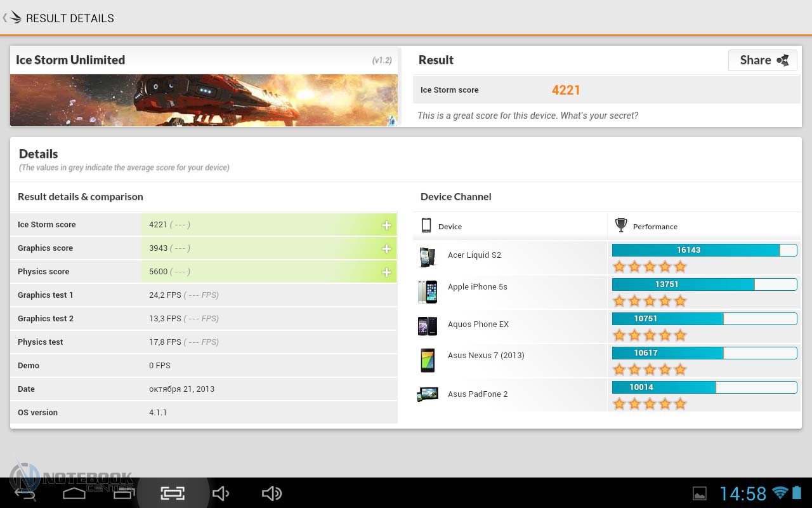Click the Performance column header
Viewport: 812px width, 508px height.
[655, 227]
